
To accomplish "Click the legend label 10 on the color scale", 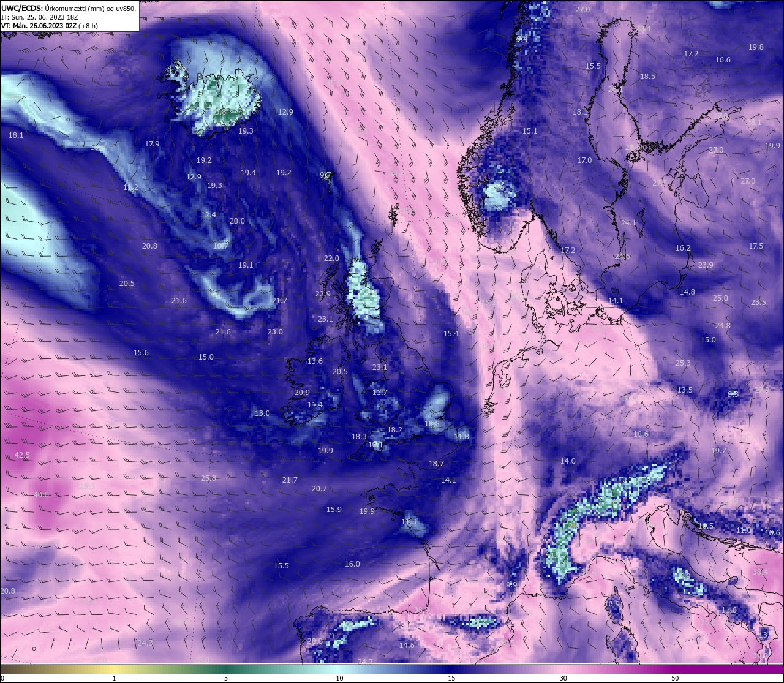I will click(x=339, y=678).
